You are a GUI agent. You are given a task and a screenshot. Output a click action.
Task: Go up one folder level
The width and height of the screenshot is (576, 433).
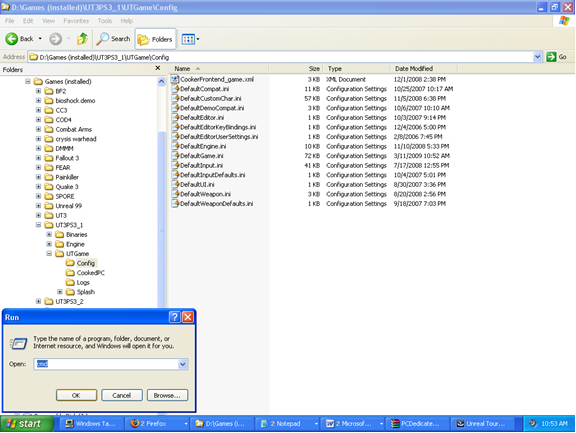tap(83, 39)
